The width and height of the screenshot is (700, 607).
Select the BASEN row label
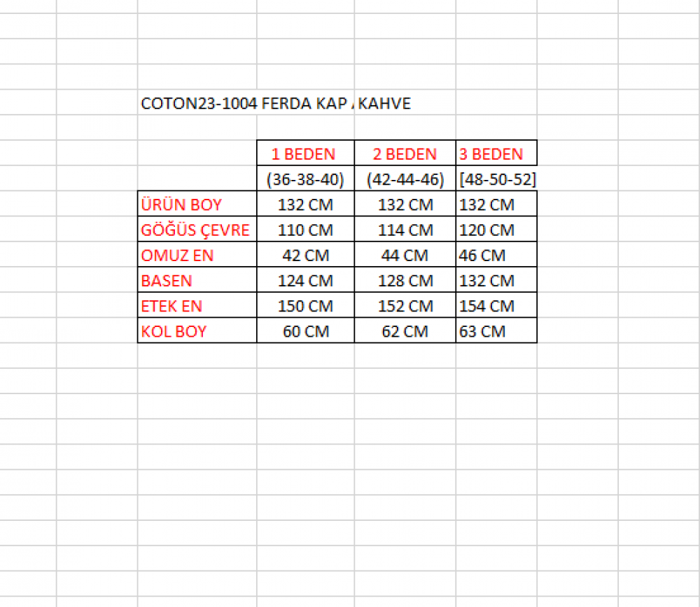coord(197,281)
